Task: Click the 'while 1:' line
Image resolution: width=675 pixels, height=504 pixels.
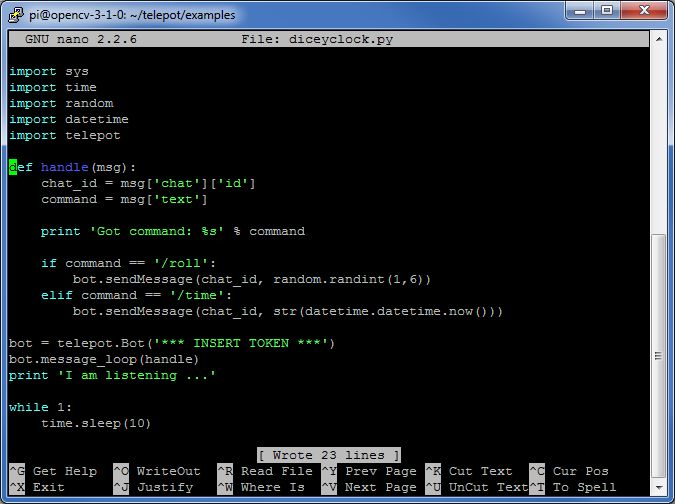Action: click(x=40, y=407)
